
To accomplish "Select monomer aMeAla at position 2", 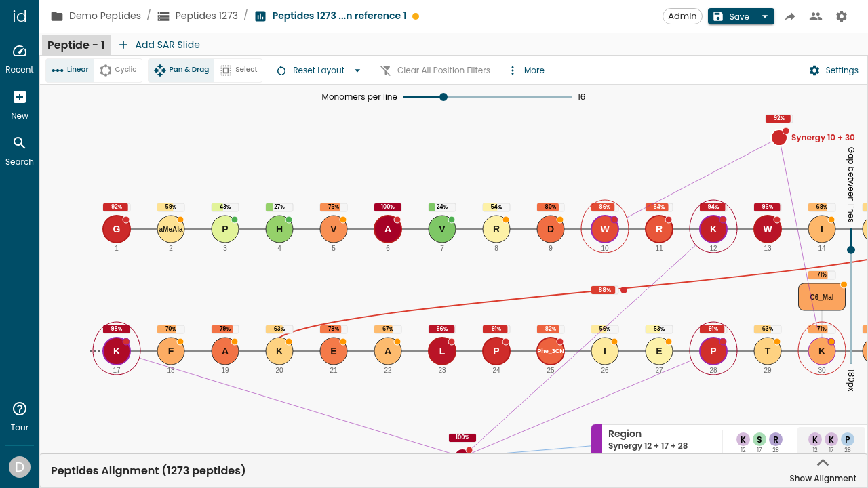I will pos(171,229).
